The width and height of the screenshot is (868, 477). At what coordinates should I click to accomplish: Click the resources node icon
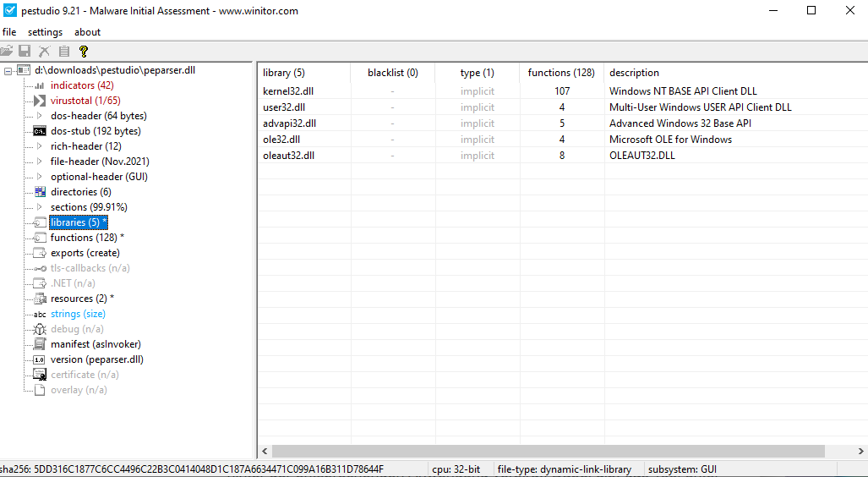pos(40,299)
